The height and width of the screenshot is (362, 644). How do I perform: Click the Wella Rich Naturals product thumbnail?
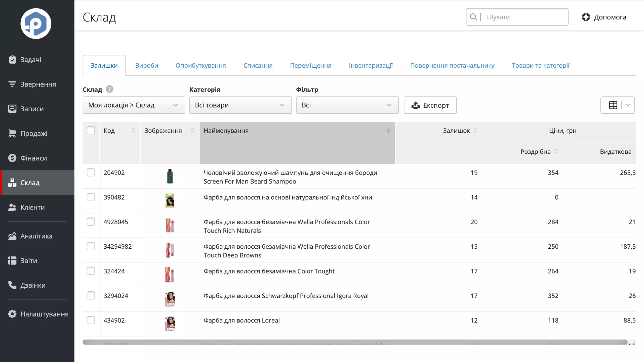(170, 225)
